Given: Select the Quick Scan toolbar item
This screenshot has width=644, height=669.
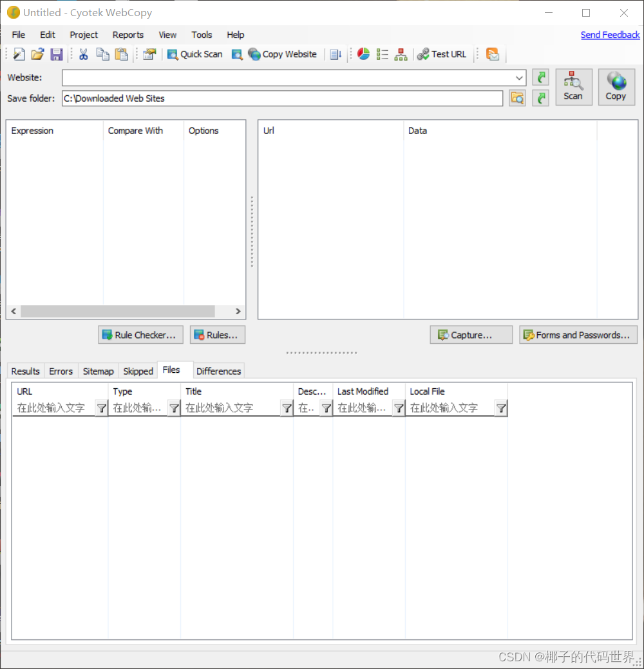Looking at the screenshot, I should pos(194,54).
